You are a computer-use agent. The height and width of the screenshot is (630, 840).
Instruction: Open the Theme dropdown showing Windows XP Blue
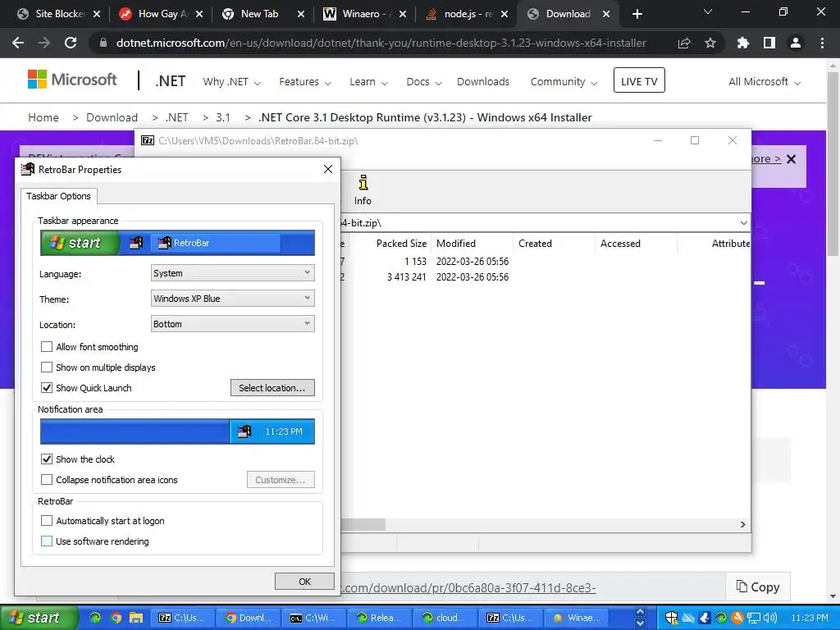[232, 299]
